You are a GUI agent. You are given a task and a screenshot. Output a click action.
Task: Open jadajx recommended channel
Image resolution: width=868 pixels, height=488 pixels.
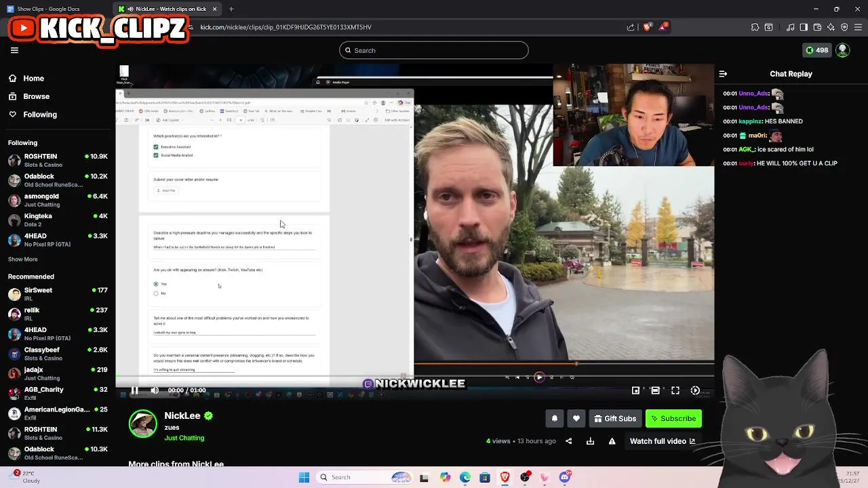click(58, 373)
